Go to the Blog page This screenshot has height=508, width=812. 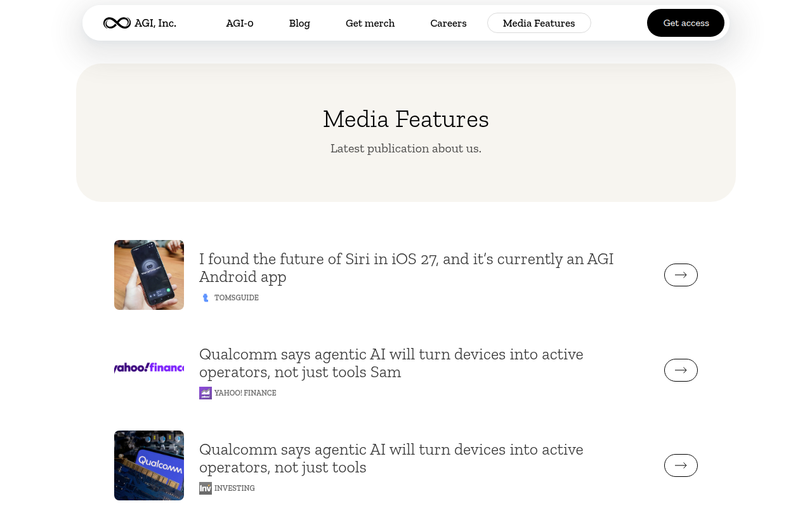coord(299,23)
